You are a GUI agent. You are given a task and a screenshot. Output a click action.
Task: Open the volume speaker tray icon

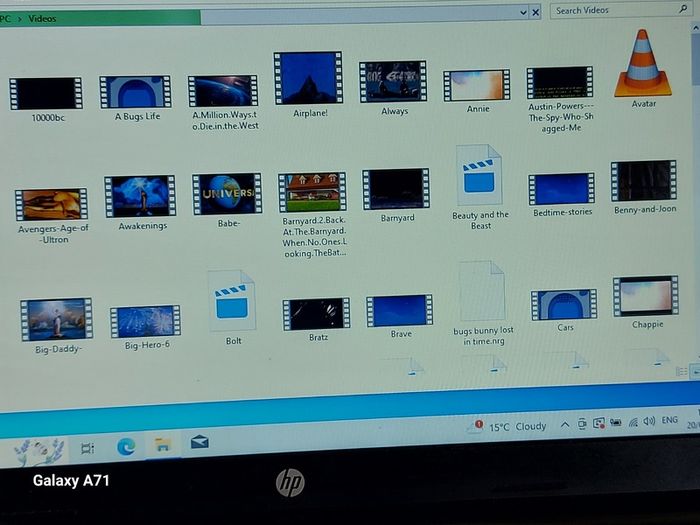tap(649, 421)
